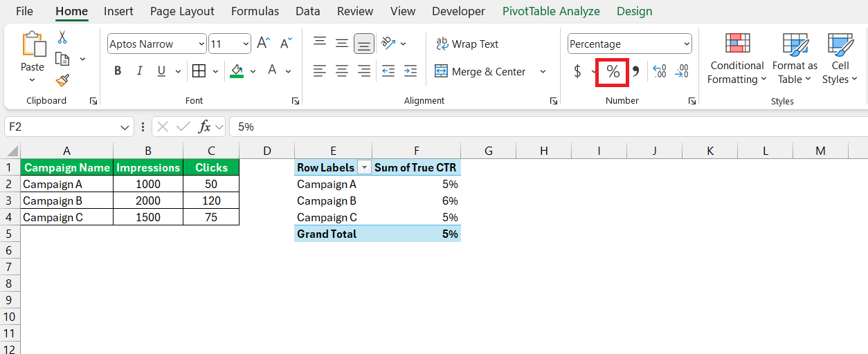Select Grand Total cell
868x354 pixels.
click(x=333, y=234)
